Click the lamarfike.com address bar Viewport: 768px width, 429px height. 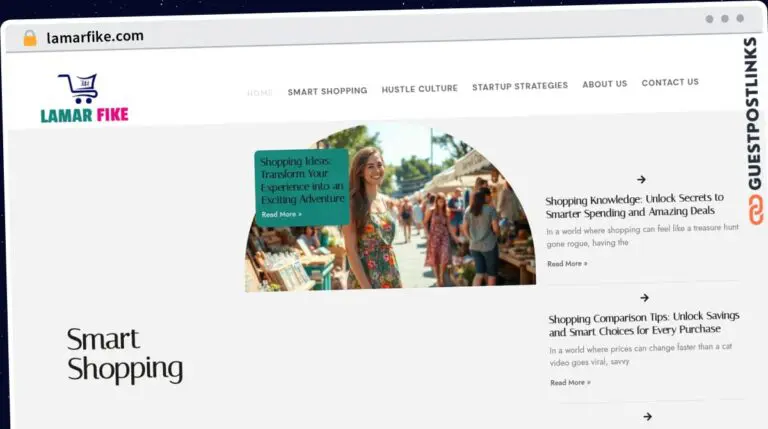[95, 37]
